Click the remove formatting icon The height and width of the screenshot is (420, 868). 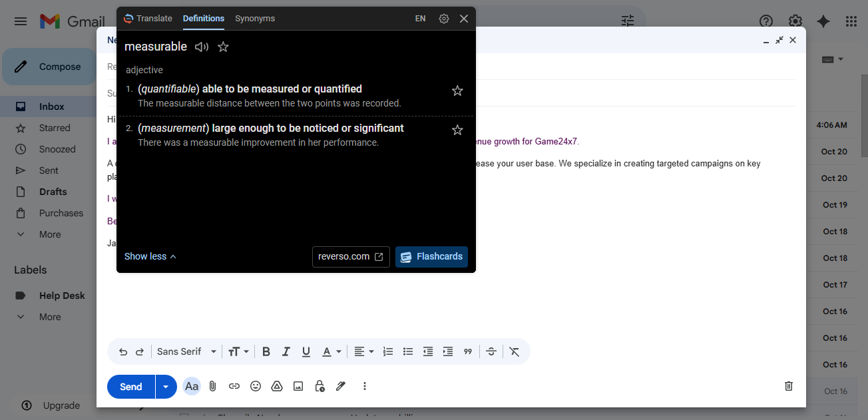(x=514, y=351)
